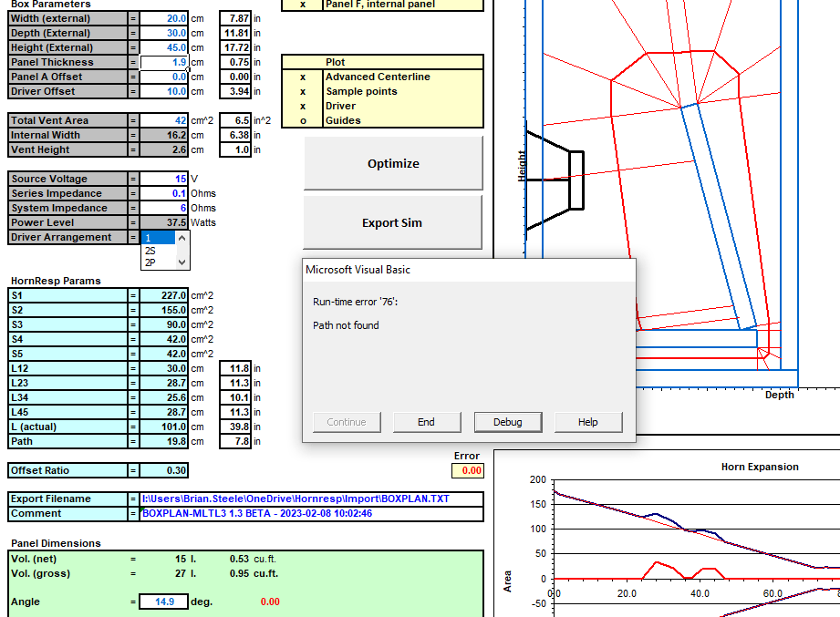The width and height of the screenshot is (840, 617).
Task: Click the Comment cell with BOXPLAN-MLTL3 text
Action: click(311, 514)
